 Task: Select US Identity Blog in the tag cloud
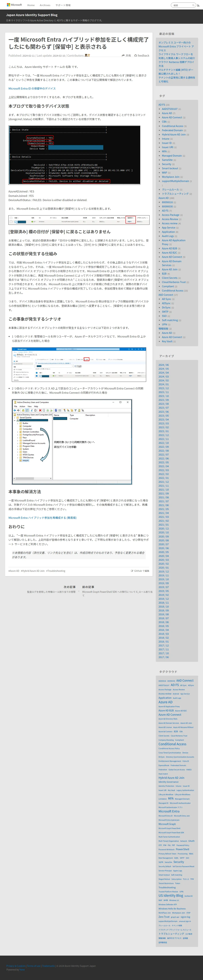[x=171, y=896]
